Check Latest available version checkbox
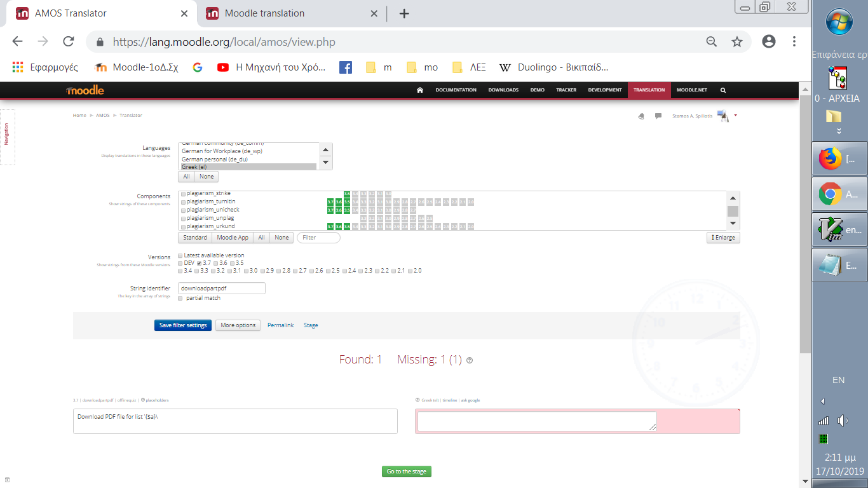Viewport: 868px width, 488px height. click(x=180, y=255)
